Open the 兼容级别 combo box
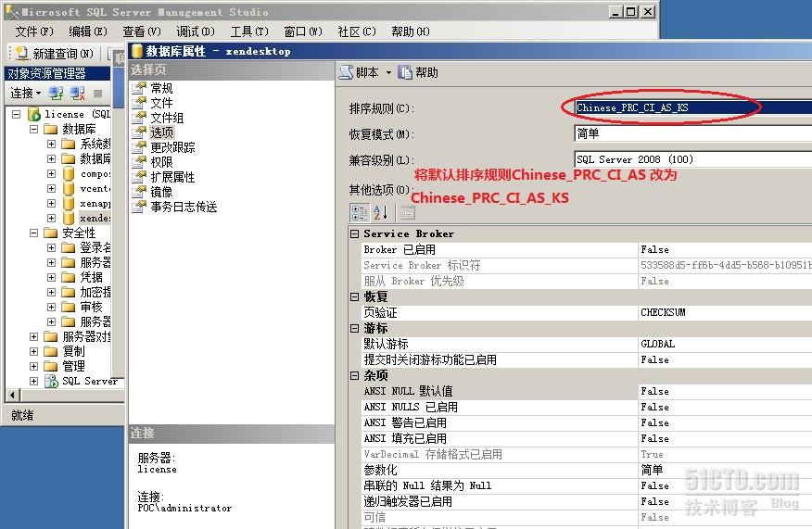812x529 pixels. click(x=693, y=159)
